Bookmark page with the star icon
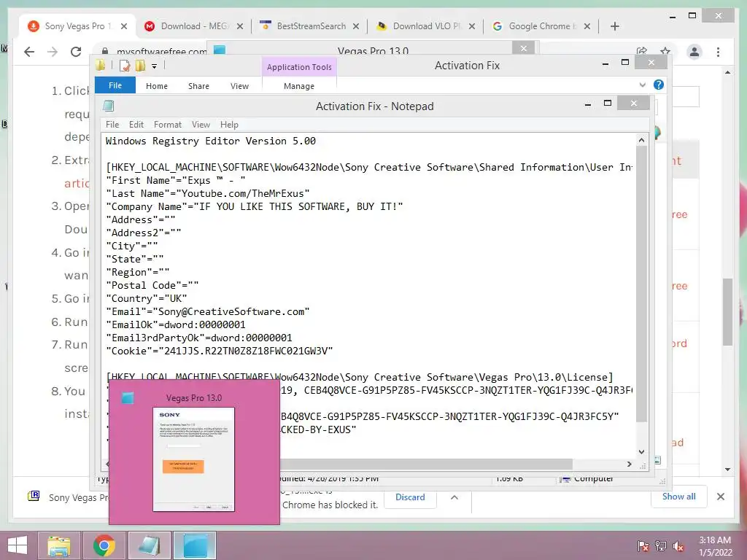Viewport: 747px width, 560px height. [x=665, y=52]
